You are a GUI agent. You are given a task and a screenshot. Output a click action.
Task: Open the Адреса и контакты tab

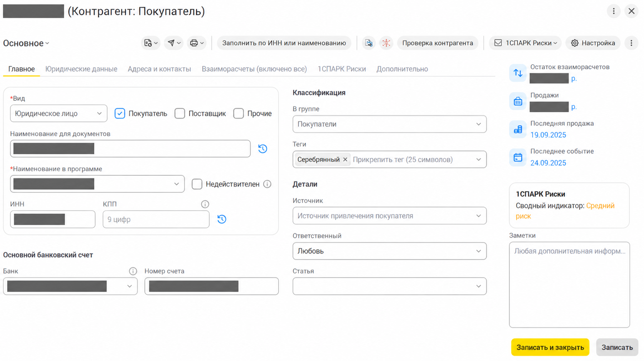pyautogui.click(x=159, y=69)
